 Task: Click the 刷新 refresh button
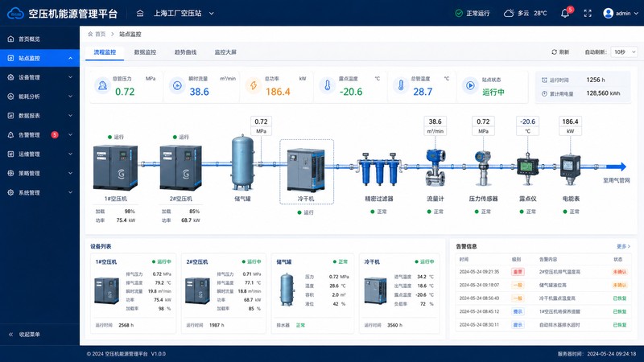[x=560, y=52]
